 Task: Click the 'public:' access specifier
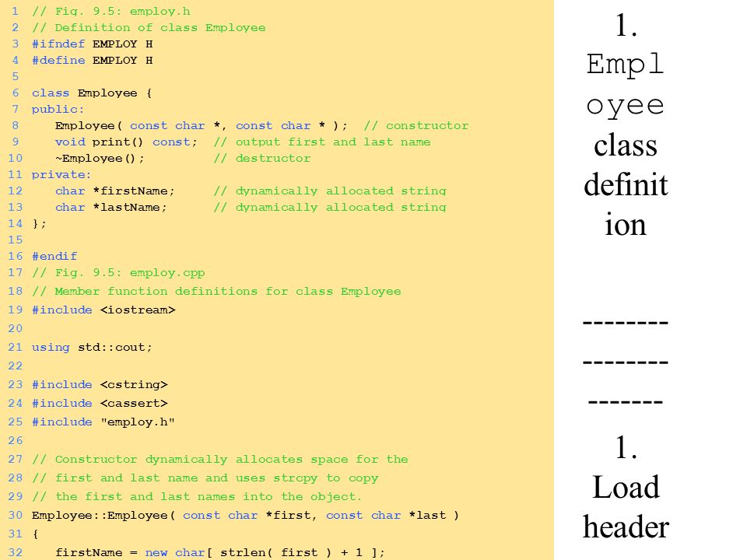[x=58, y=110]
